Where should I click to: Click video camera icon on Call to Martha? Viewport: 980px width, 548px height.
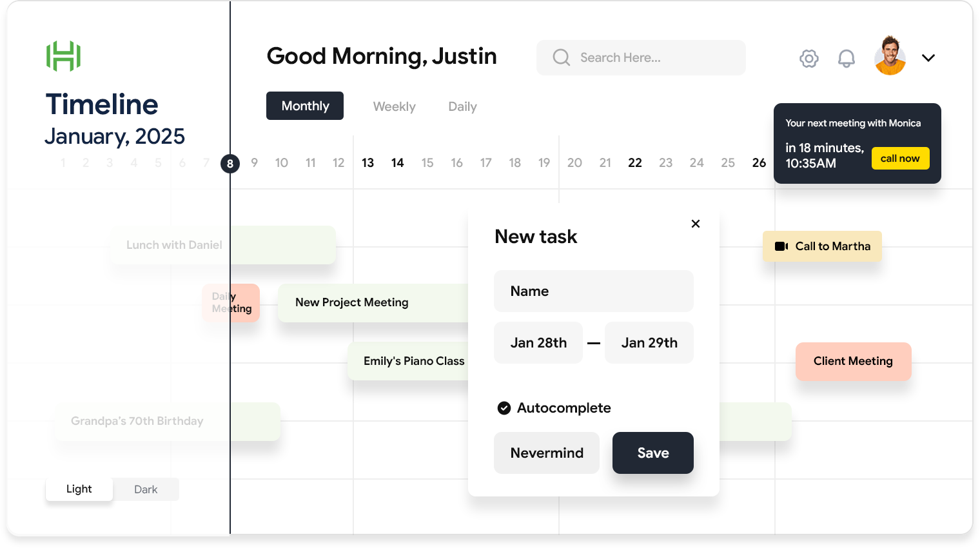click(781, 246)
